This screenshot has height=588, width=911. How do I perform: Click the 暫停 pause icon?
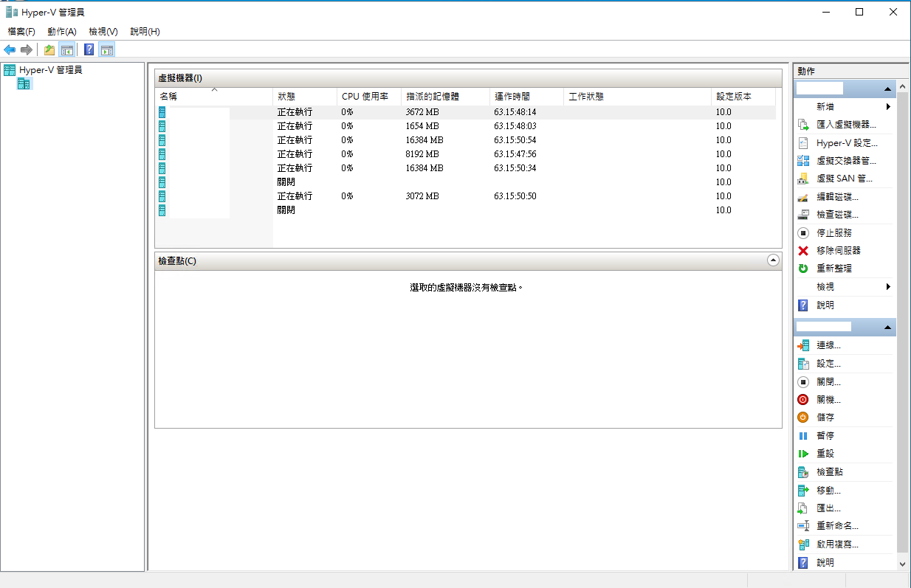point(803,435)
